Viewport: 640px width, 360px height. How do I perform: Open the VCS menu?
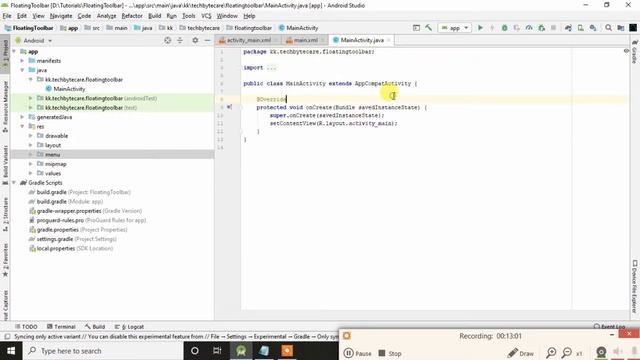(x=206, y=16)
